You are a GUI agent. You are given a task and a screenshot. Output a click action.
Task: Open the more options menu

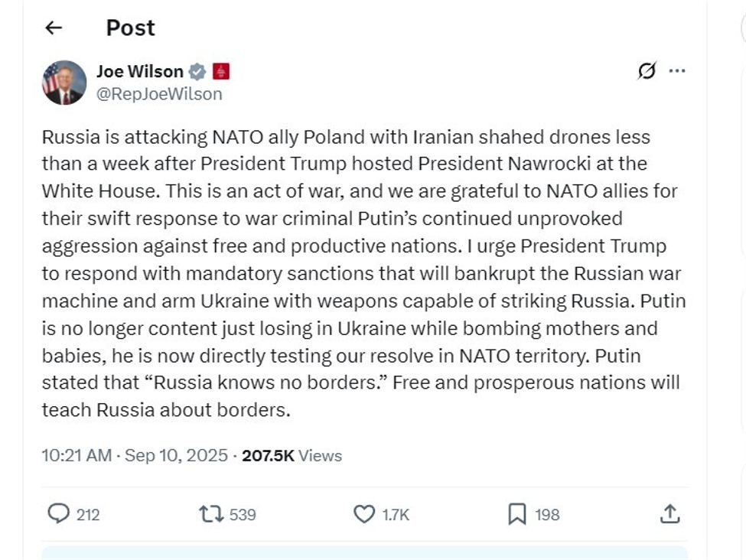676,70
